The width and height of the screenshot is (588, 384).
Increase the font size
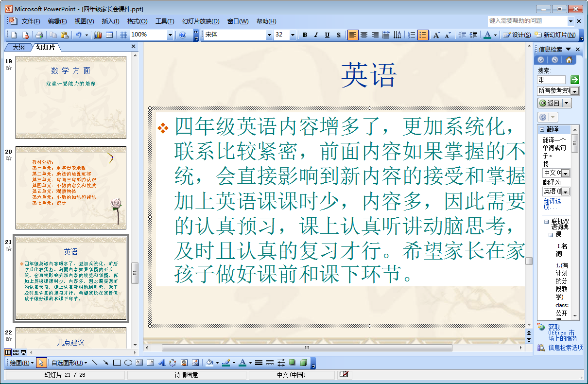[436, 35]
